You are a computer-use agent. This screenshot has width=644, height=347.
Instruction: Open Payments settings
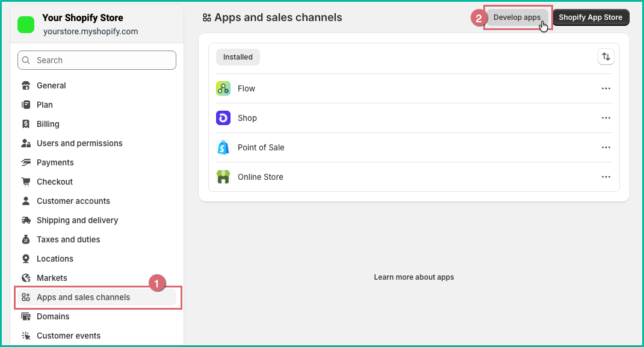pyautogui.click(x=96, y=162)
